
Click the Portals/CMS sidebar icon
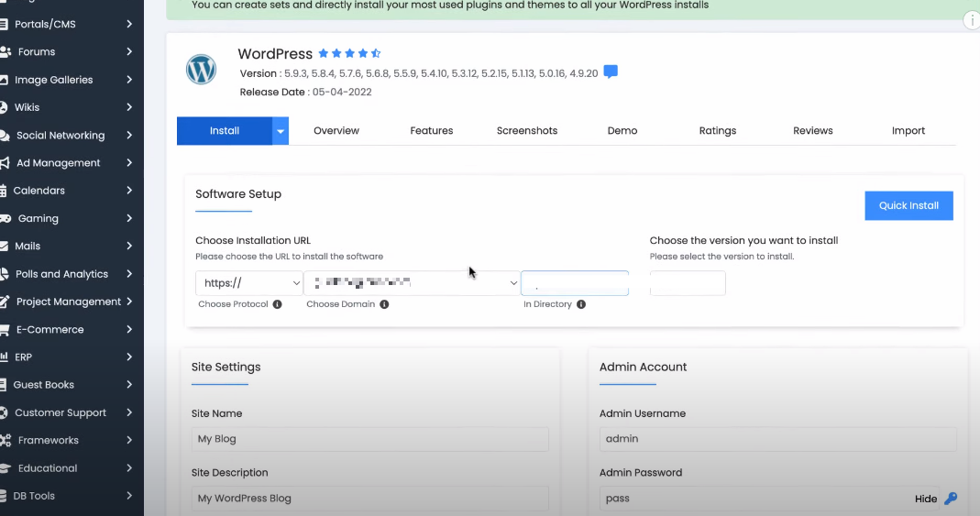pos(4,24)
